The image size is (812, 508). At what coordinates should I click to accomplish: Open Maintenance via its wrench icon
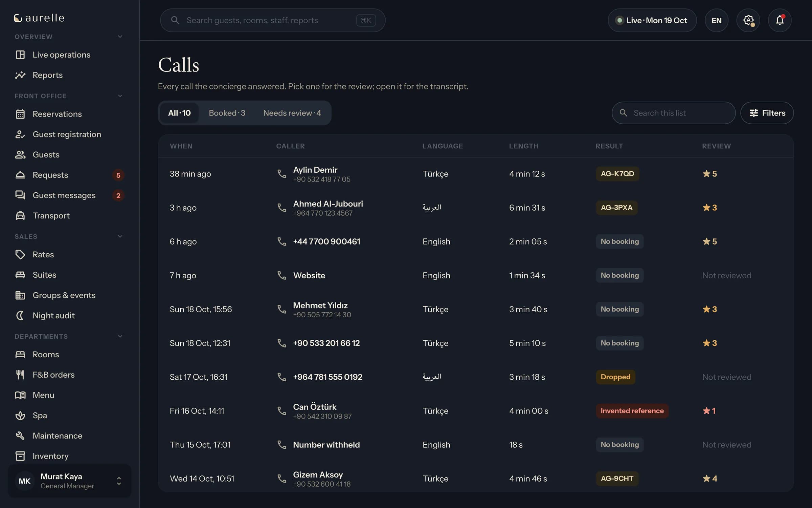pos(20,436)
